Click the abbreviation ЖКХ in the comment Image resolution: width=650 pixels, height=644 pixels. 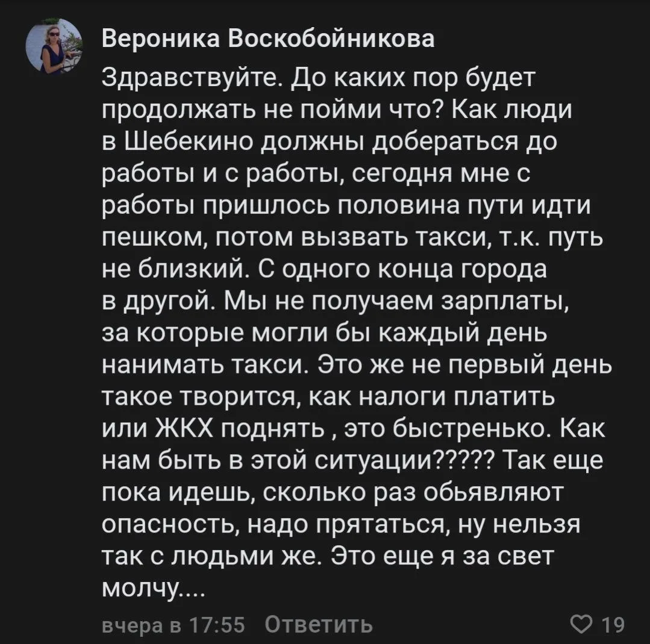click(x=184, y=429)
